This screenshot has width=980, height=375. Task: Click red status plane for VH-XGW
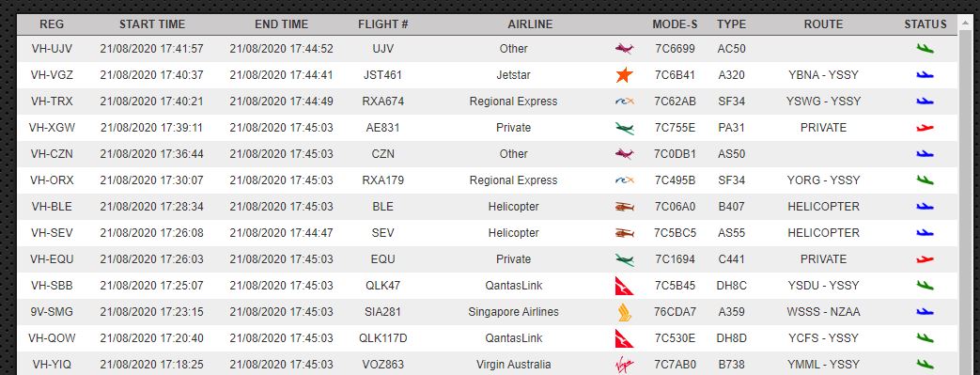click(925, 128)
